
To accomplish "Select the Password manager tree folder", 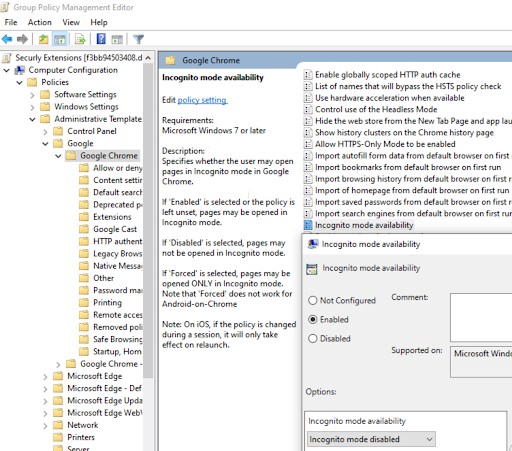I will tap(117, 290).
